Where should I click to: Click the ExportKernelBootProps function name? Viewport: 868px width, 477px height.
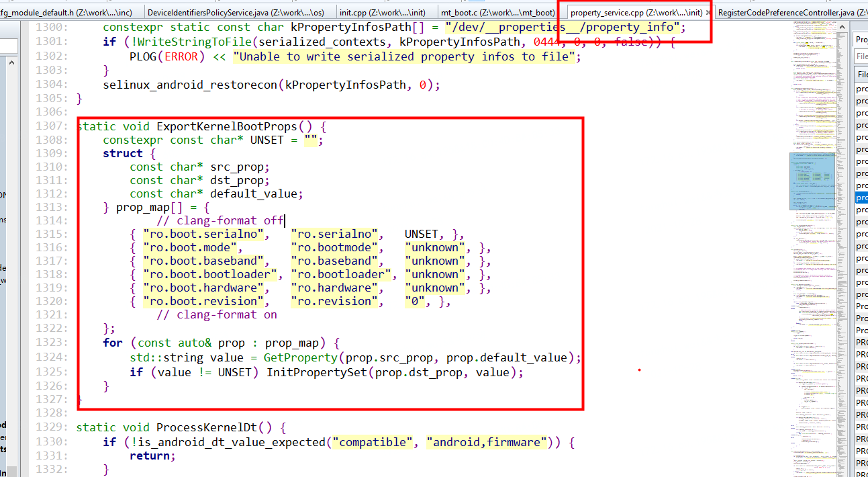[228, 126]
